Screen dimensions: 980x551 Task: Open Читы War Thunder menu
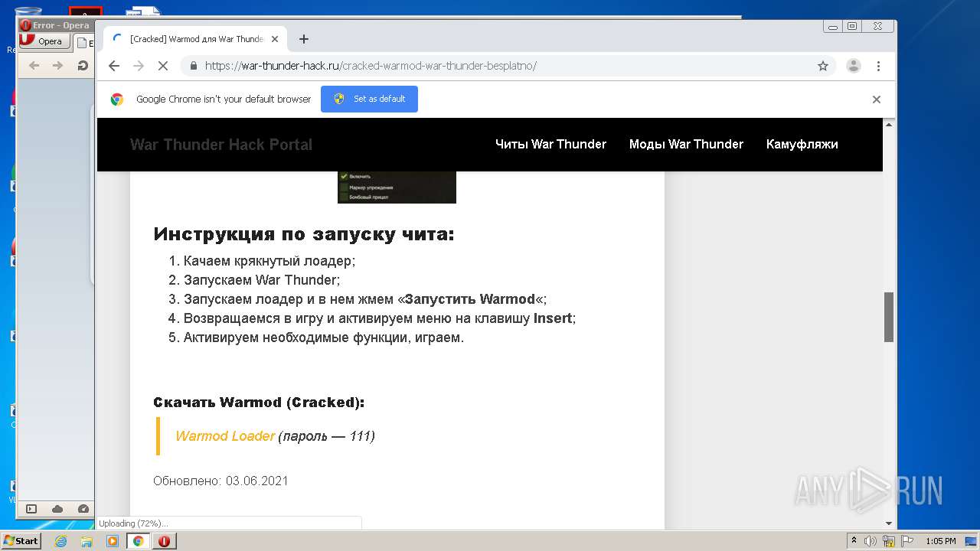coord(550,144)
